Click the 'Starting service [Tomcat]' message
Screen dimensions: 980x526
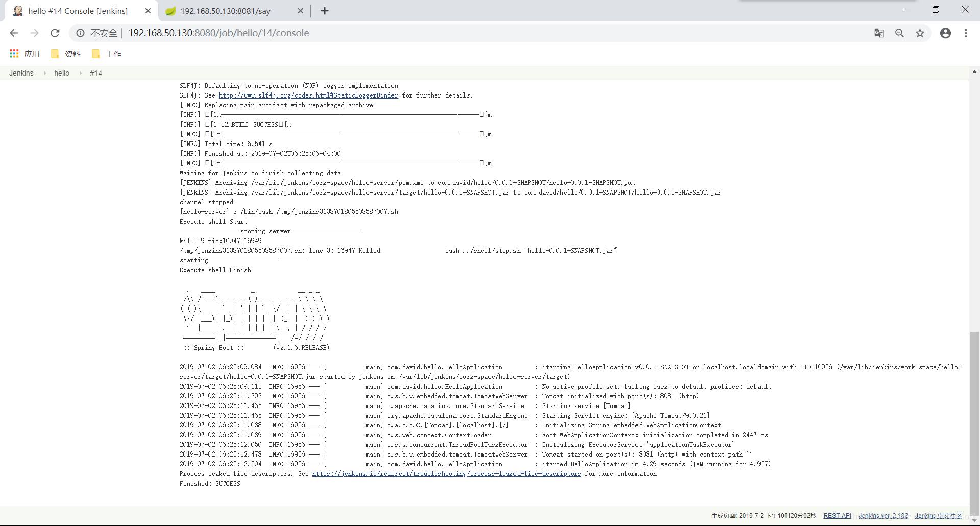tap(586, 406)
